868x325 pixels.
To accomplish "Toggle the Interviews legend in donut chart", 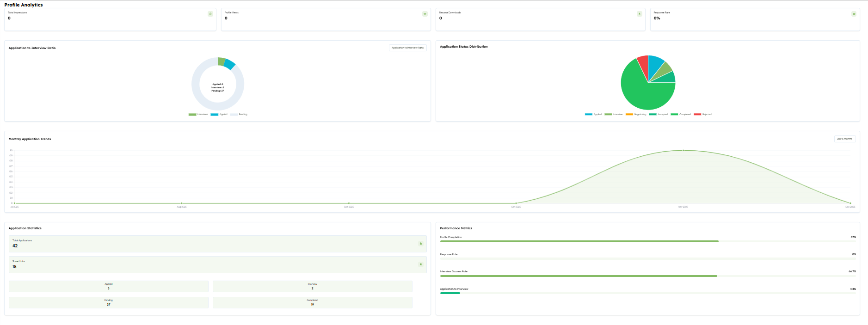I will coord(198,114).
